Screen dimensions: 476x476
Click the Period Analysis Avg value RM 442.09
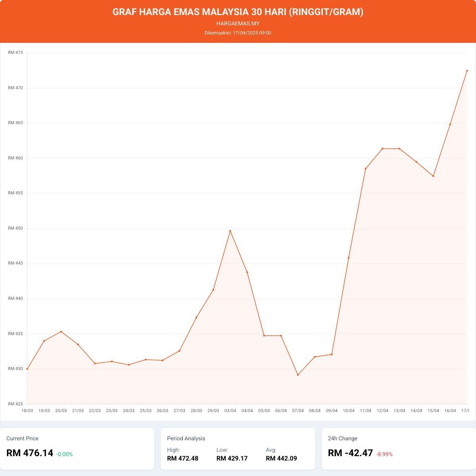point(281,459)
